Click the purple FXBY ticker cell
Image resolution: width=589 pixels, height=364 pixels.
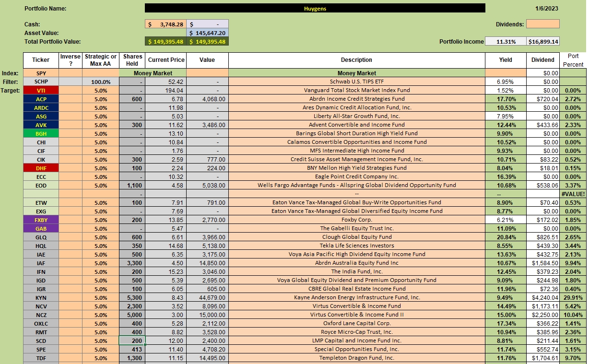click(41, 220)
